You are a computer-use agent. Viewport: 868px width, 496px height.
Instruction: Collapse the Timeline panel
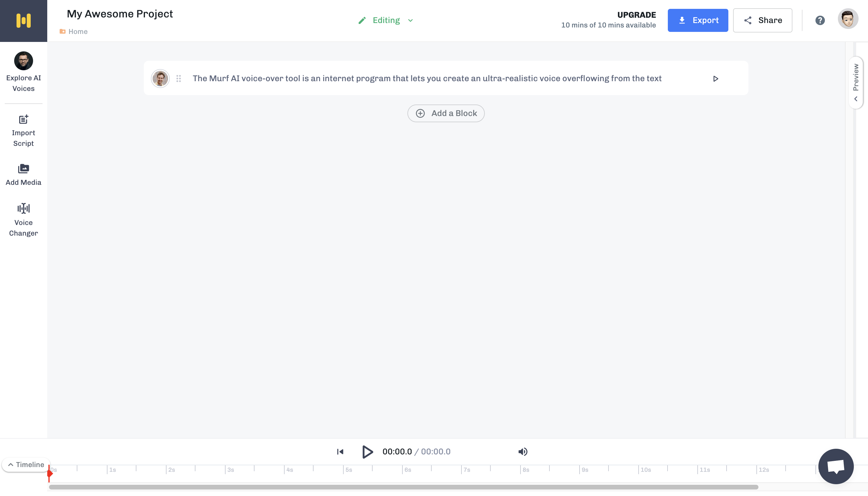point(26,464)
